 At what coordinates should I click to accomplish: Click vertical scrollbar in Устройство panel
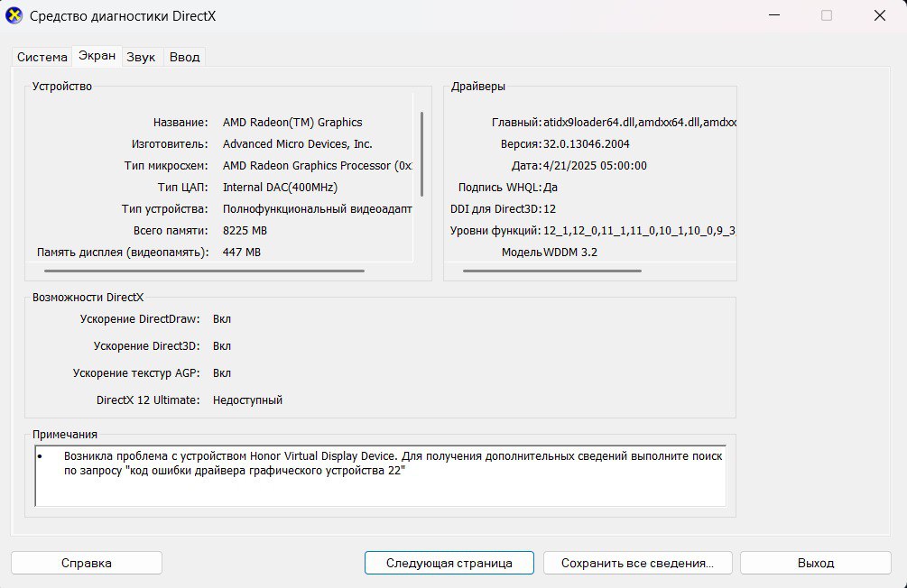pos(421,154)
